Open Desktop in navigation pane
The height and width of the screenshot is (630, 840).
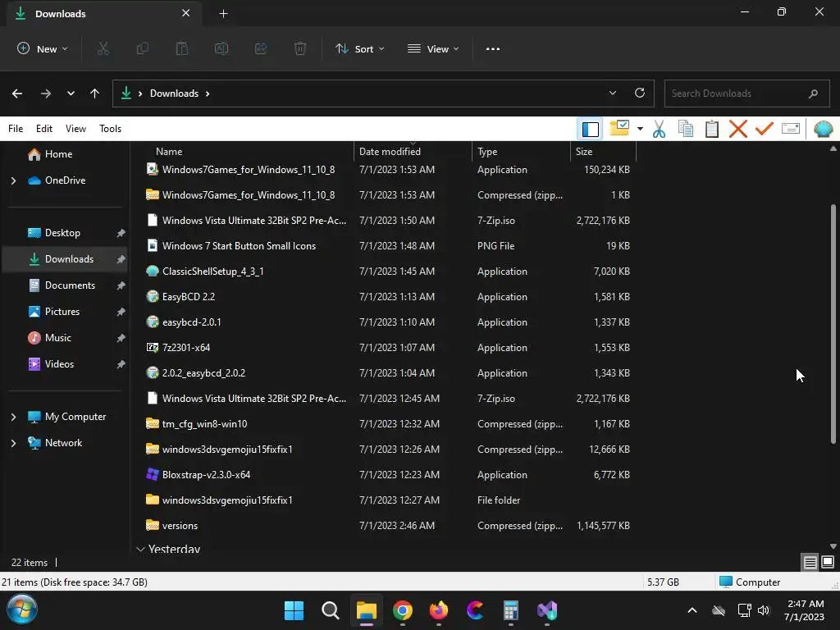tap(62, 233)
